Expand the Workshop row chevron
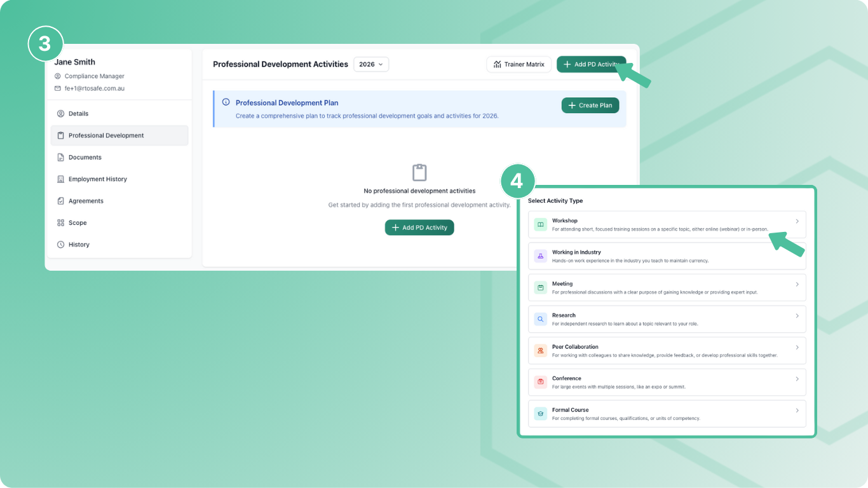The height and width of the screenshot is (488, 868). 797,221
